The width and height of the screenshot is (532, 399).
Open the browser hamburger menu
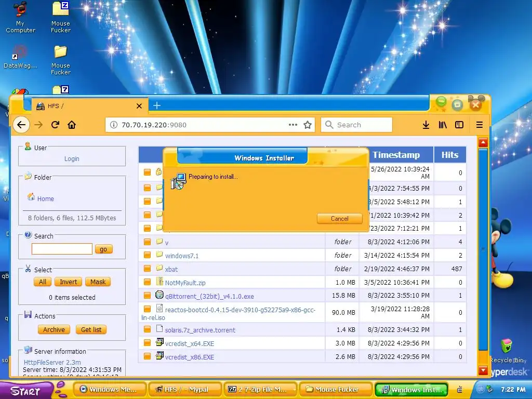click(480, 125)
